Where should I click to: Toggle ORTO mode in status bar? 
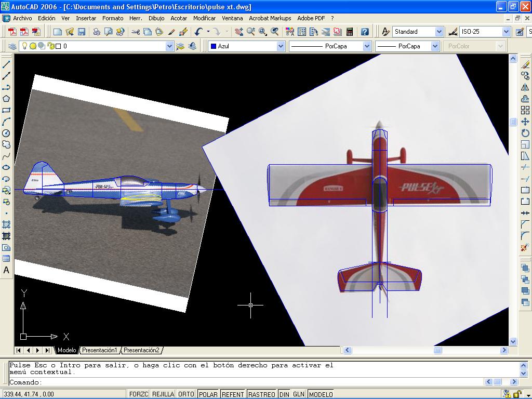pos(186,394)
